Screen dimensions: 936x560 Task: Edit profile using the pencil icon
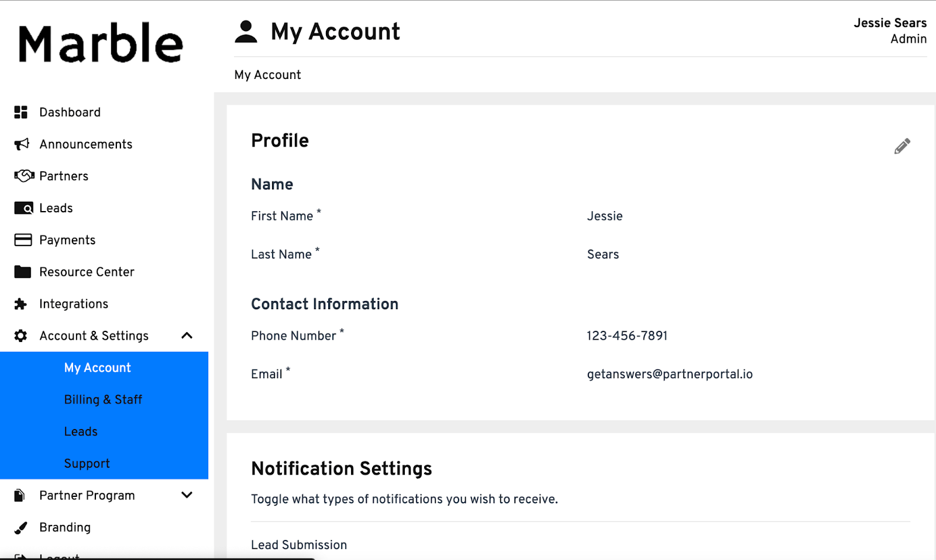tap(902, 146)
